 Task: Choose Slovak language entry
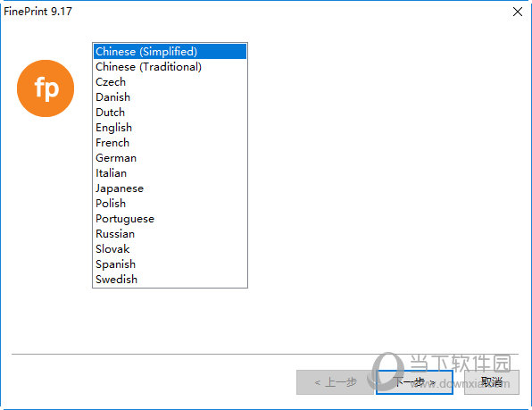click(x=170, y=249)
